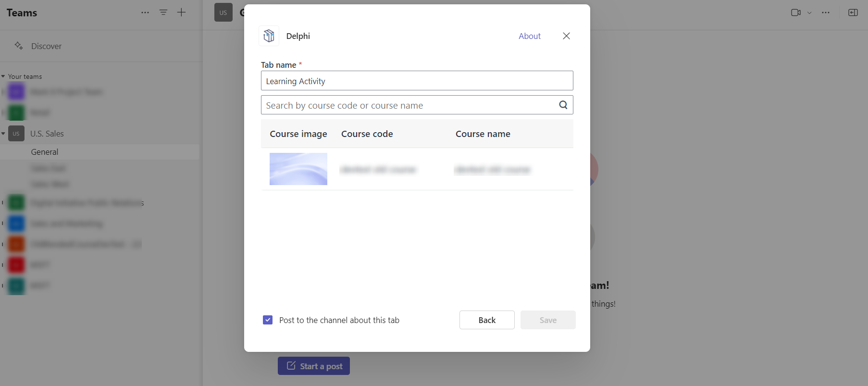Image resolution: width=868 pixels, height=386 pixels.
Task: Click the plus icon to add team
Action: point(181,12)
